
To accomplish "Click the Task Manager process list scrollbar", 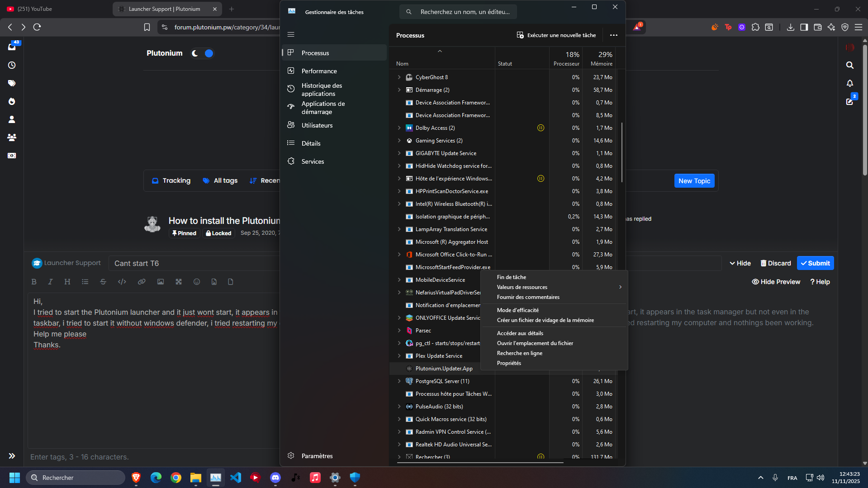I will pos(622,152).
